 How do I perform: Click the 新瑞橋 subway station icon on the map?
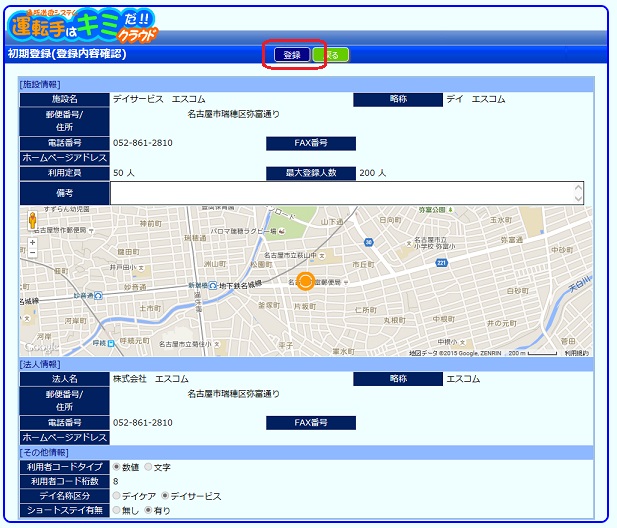coord(213,285)
